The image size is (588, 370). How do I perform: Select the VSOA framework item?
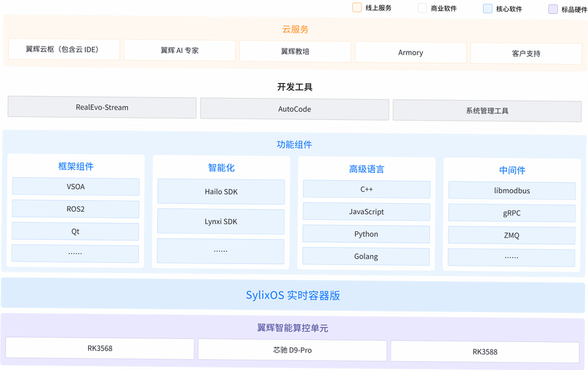[76, 187]
